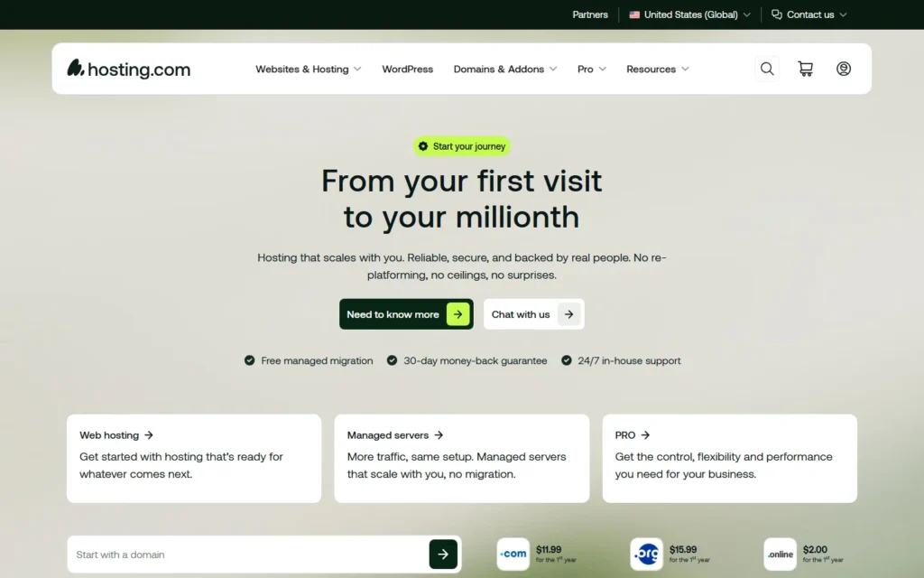Click the Free managed migration text

tap(317, 360)
